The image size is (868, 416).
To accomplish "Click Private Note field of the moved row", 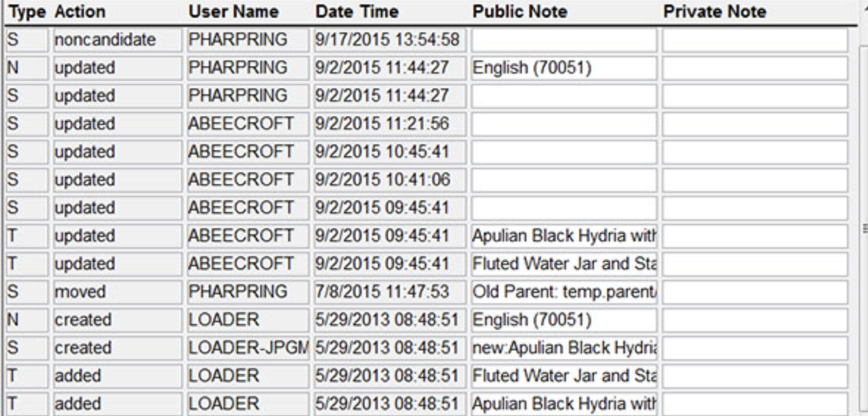I will 755,291.
